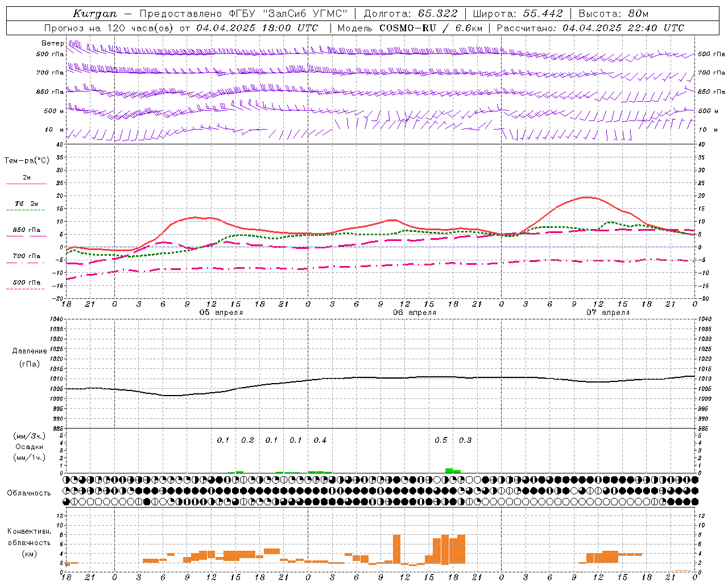Click the Рассчитано: 04.04.2025 22:40 UTC text
The height and width of the screenshot is (582, 728).
590,28
